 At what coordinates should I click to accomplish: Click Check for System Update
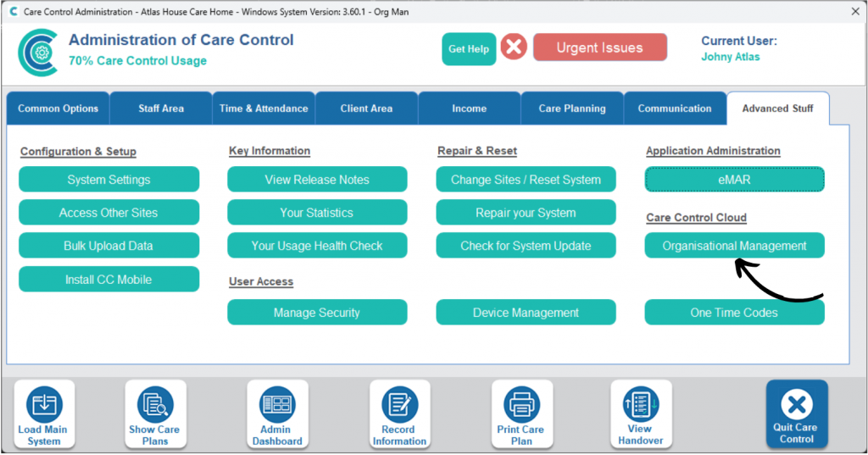[526, 246]
